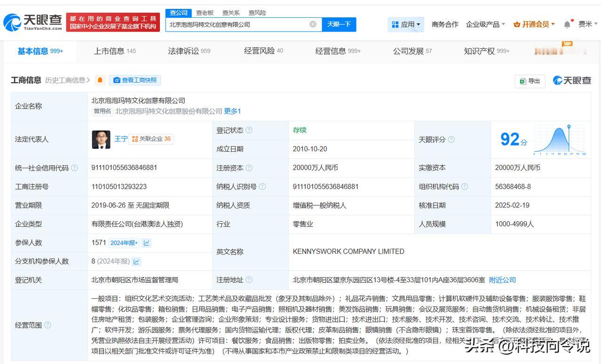Expand the 企业级产品 menu
The width and height of the screenshot is (601, 364).
[485, 24]
